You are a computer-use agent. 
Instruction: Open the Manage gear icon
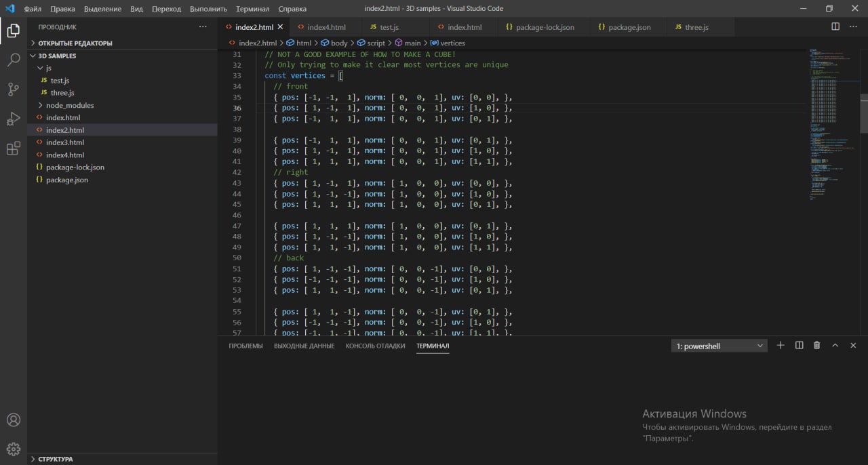click(13, 449)
